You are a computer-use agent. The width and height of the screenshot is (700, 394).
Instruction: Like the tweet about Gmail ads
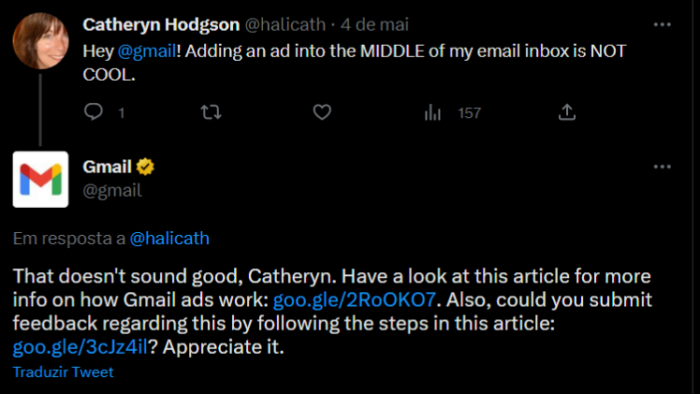(322, 112)
